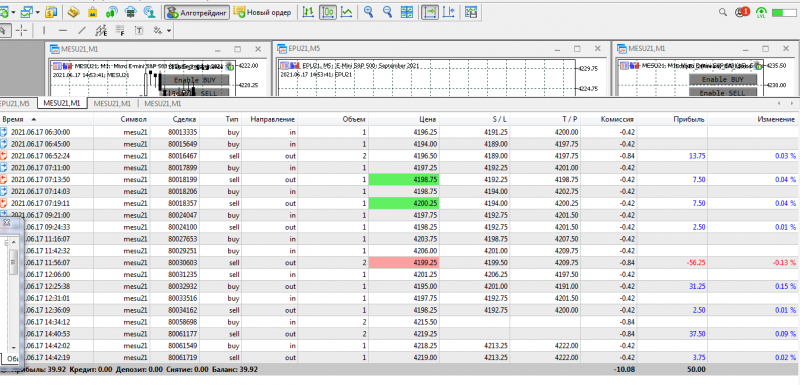The image size is (800, 385).
Task: Select the trendline drawing tool
Action: pyautogui.click(x=82, y=31)
